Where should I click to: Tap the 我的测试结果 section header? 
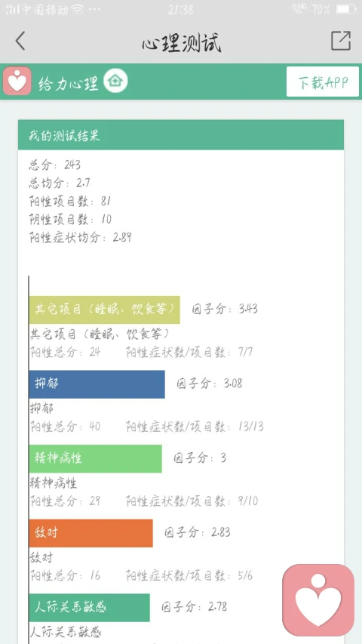coord(180,135)
